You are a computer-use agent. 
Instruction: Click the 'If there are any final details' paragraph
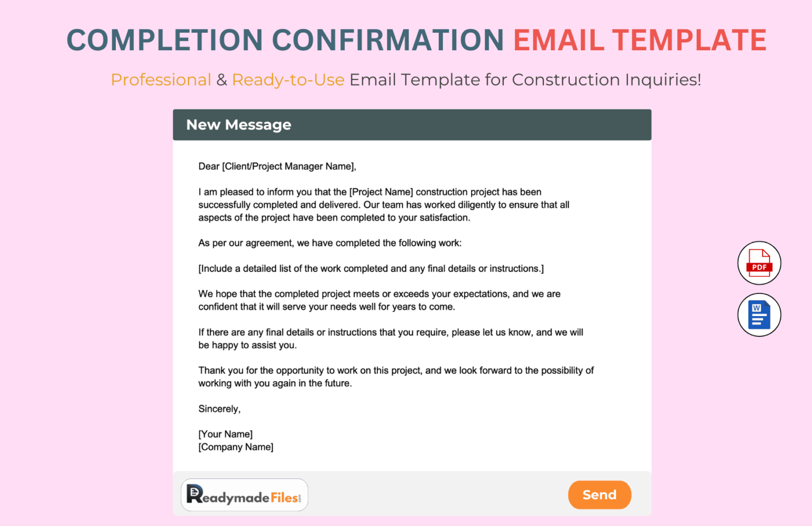pos(391,338)
